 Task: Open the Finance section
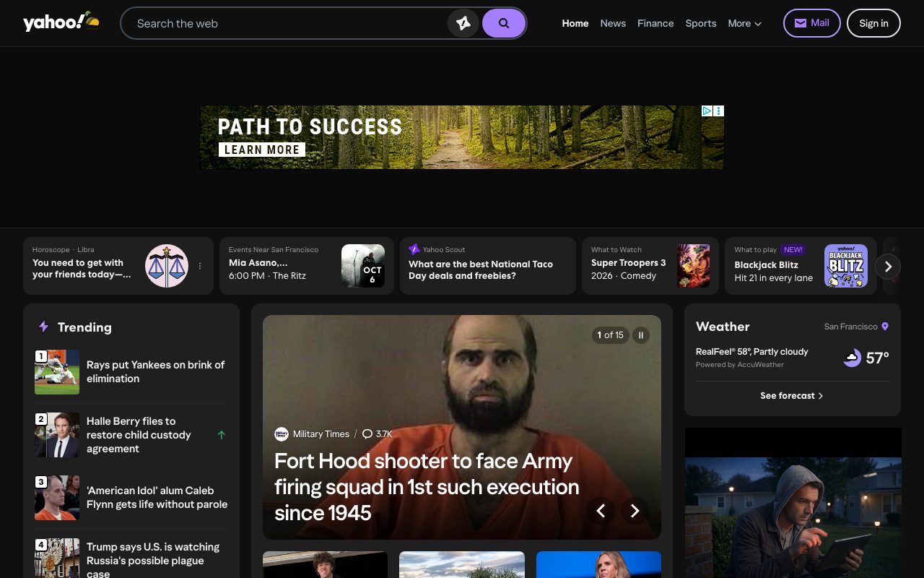[x=655, y=23]
